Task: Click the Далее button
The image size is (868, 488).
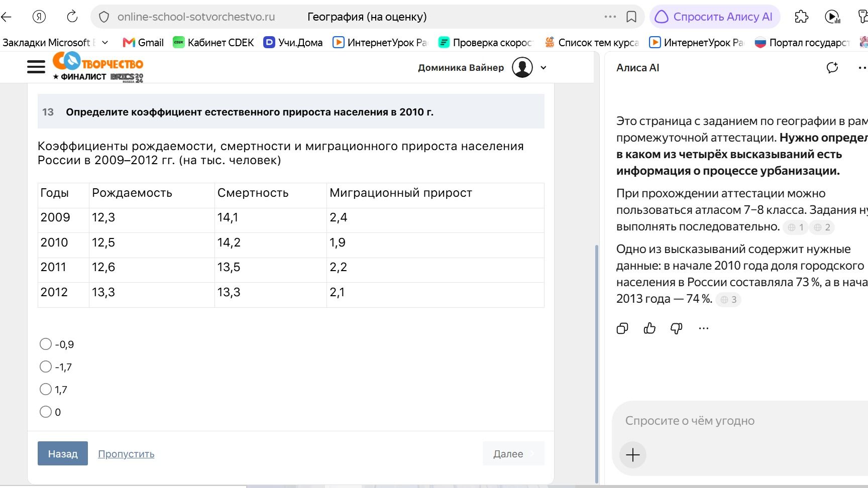Action: pyautogui.click(x=513, y=453)
